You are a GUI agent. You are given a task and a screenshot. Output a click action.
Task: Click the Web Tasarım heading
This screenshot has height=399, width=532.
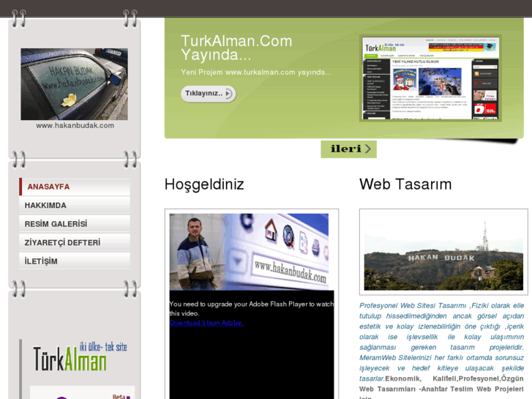(x=405, y=184)
